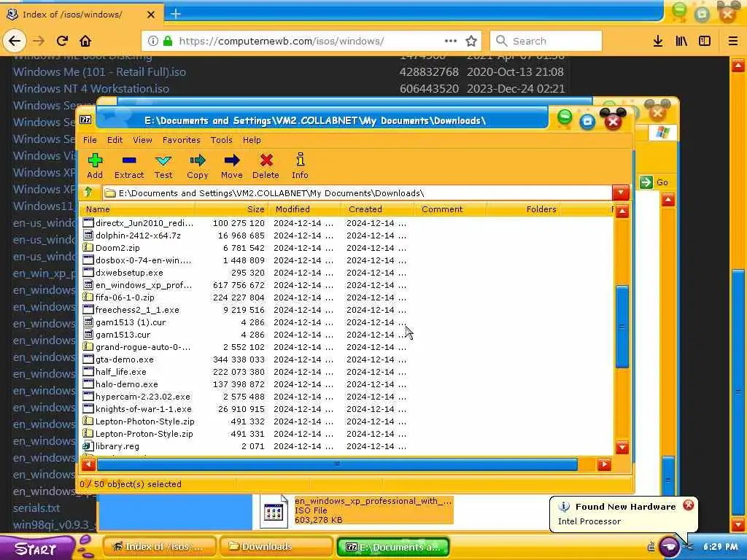The width and height of the screenshot is (747, 560).
Task: Bookmark this page with the star
Action: 471,41
